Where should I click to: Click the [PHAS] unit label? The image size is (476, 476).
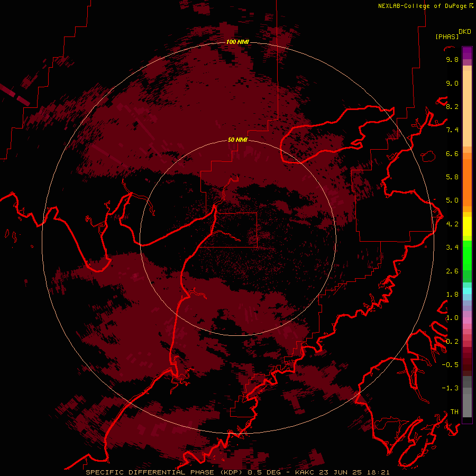click(x=447, y=36)
